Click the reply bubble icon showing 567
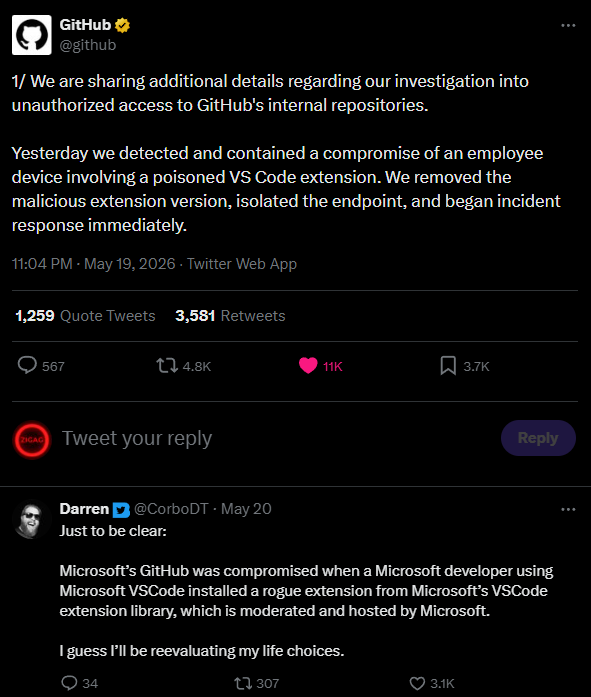Viewport: 591px width, 697px height. [27, 365]
